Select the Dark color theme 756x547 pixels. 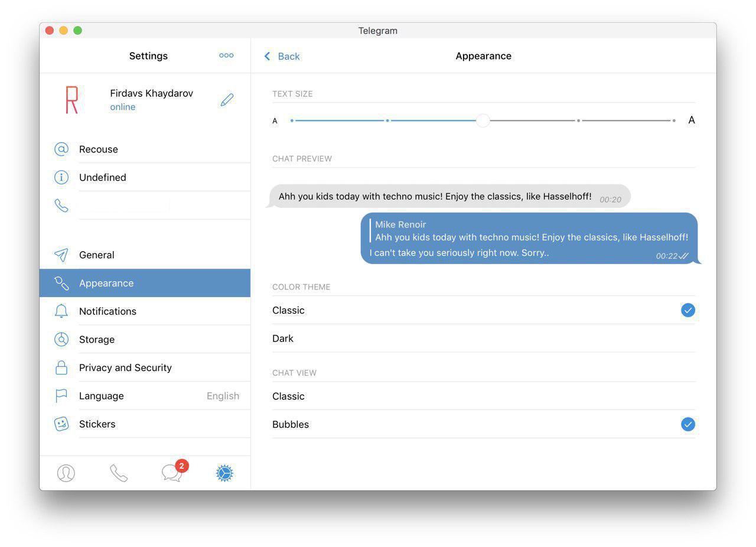484,338
